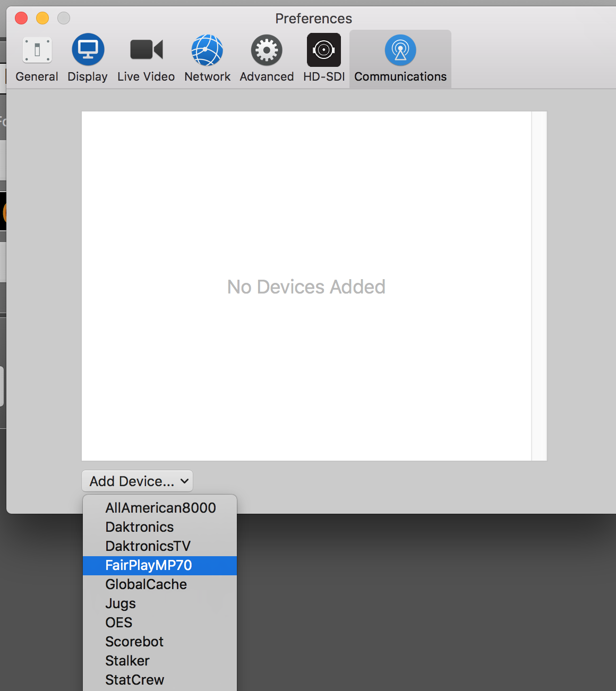Viewport: 616px width, 691px height.
Task: Open the Live Video preferences pane
Action: 146,59
